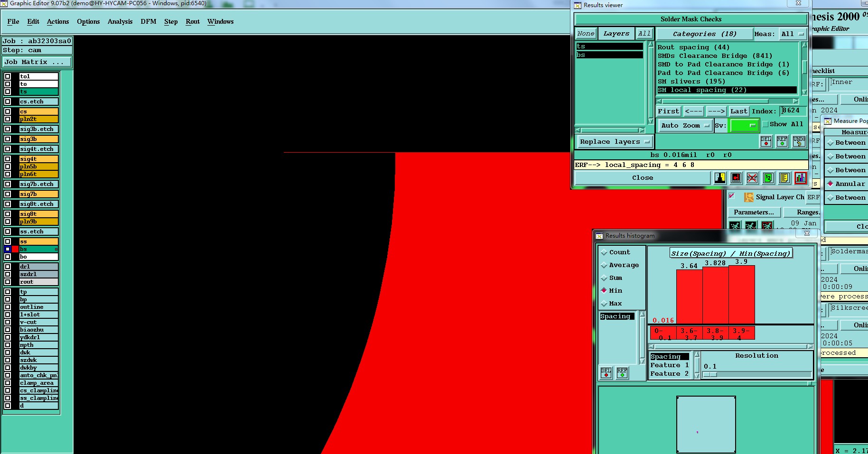Select the Max radio option
Image resolution: width=868 pixels, height=454 pixels.
pos(604,304)
